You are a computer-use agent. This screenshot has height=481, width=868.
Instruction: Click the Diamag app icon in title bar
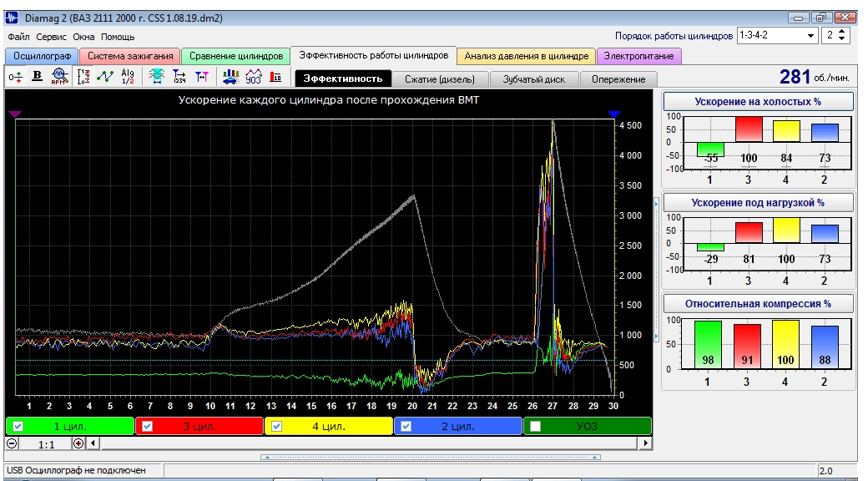pos(12,18)
